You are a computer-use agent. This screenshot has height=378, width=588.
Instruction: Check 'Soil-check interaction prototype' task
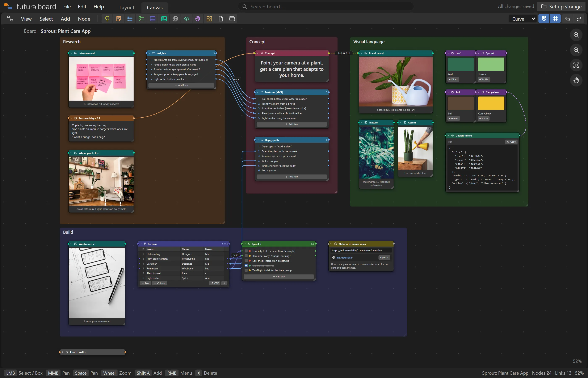(246, 261)
